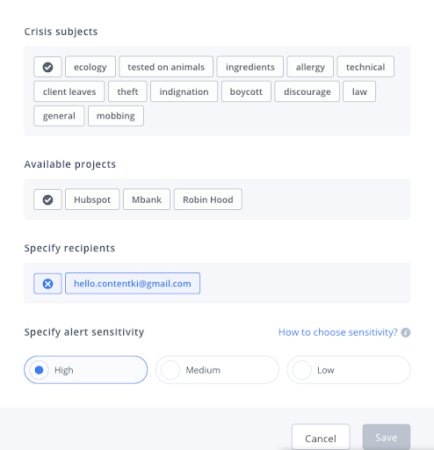Click the sensitivity info icon
This screenshot has height=450, width=434.
coord(406,332)
